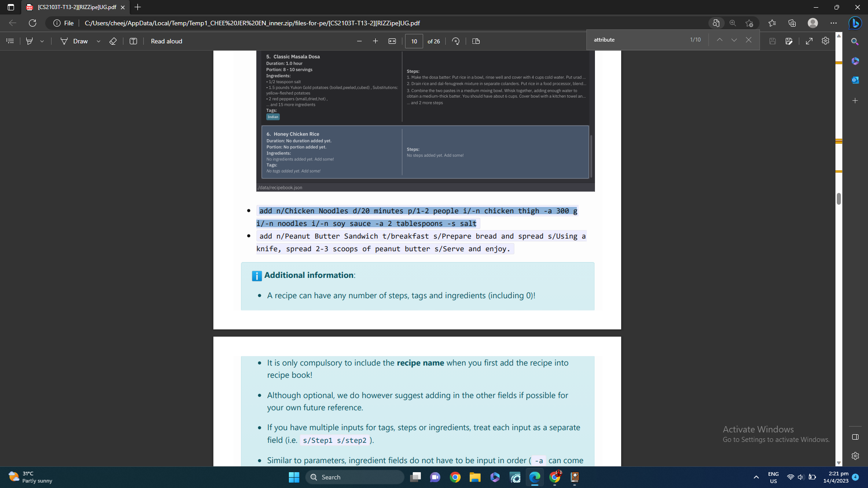Zoom in with the plus icon
This screenshot has width=868, height=488.
(375, 41)
